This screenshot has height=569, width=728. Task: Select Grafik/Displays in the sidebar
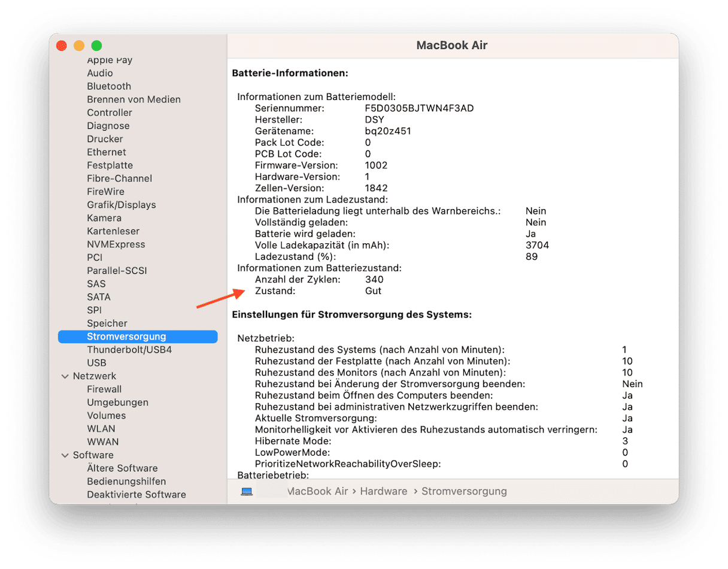121,205
